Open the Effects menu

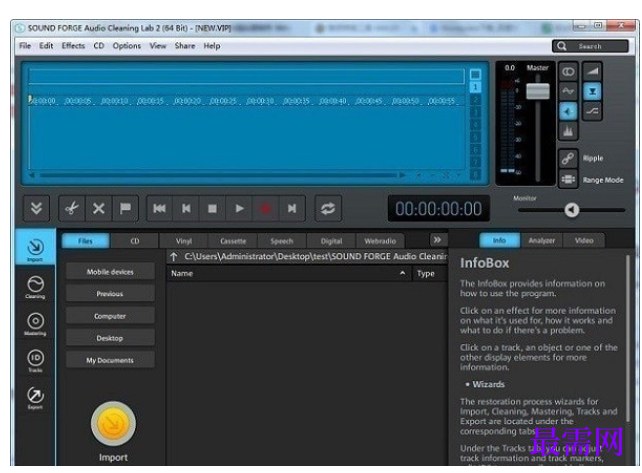tap(73, 45)
